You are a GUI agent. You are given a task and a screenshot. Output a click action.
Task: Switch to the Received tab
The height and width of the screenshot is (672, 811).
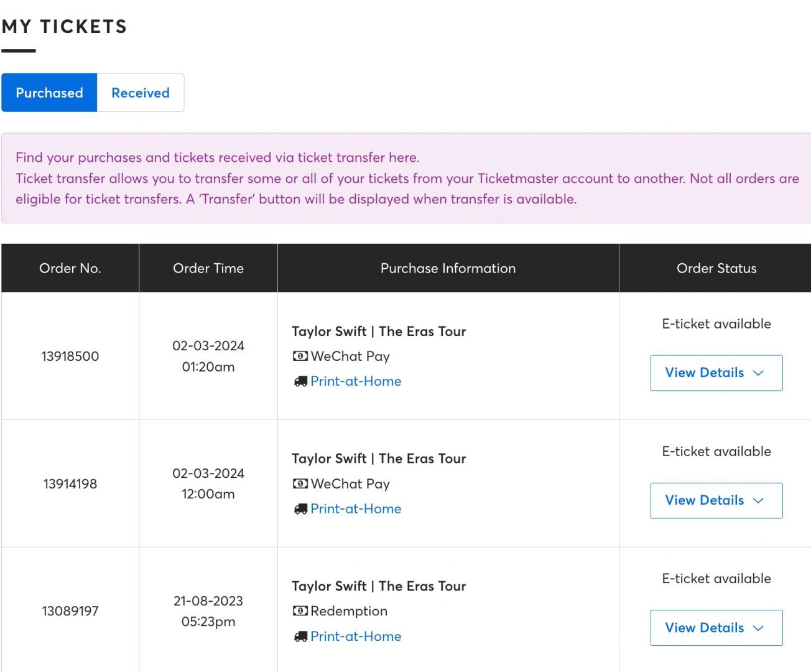click(141, 93)
